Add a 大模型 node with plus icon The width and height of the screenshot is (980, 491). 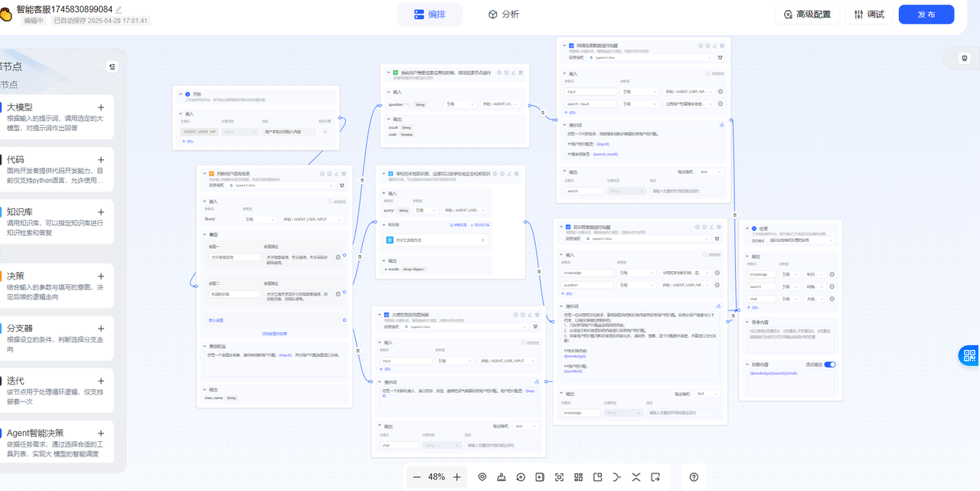pyautogui.click(x=100, y=107)
